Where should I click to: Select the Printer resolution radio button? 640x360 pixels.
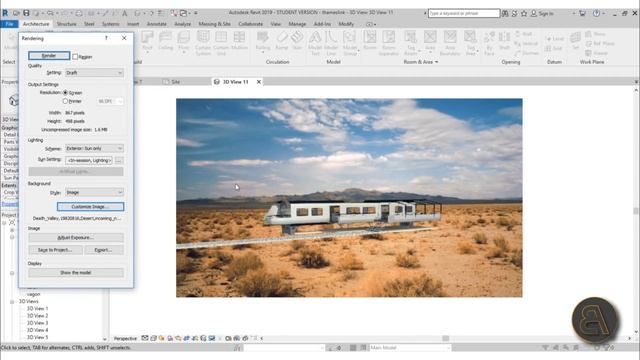coord(65,101)
